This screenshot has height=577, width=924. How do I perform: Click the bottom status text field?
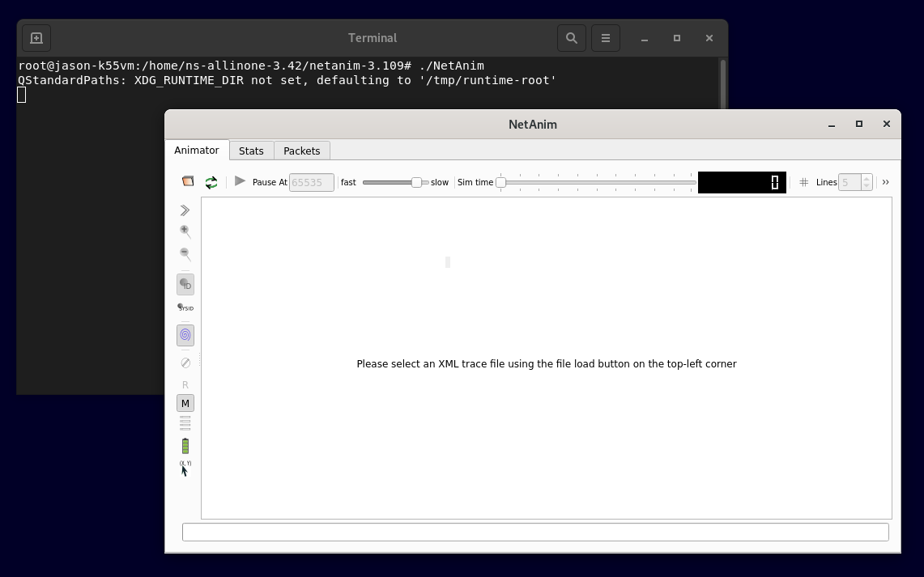[535, 532]
